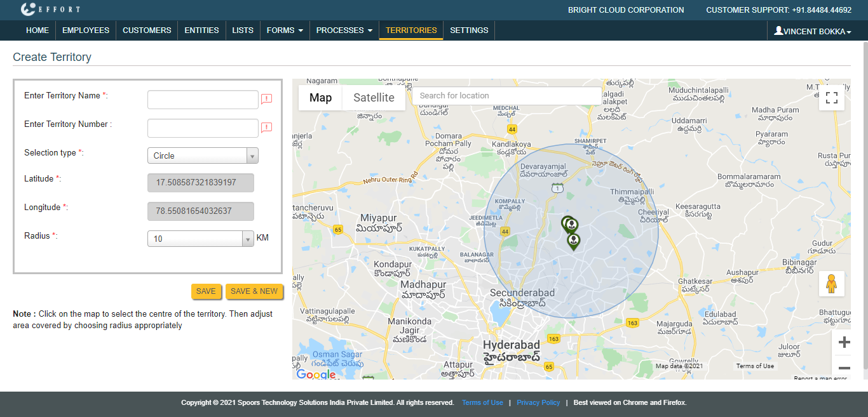Open the Employees tab
The image size is (868, 417).
[x=86, y=30]
